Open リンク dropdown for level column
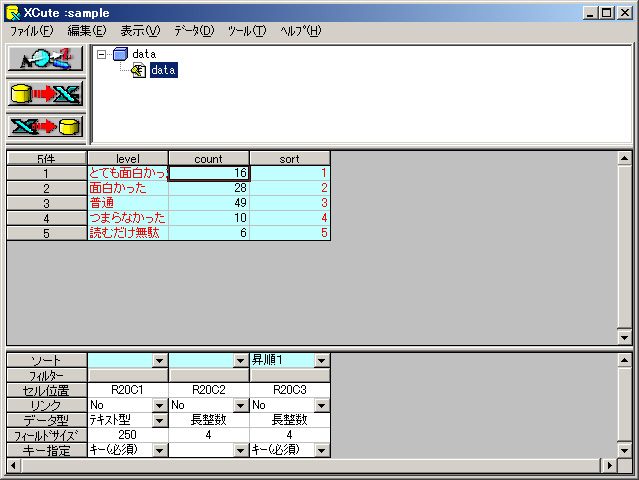The width and height of the screenshot is (639, 480). tap(159, 405)
